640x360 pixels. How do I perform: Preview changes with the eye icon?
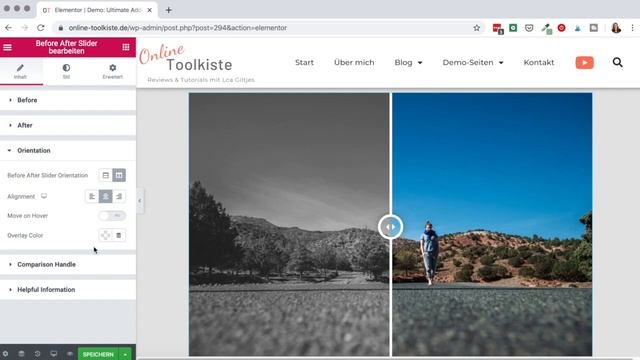point(70,354)
